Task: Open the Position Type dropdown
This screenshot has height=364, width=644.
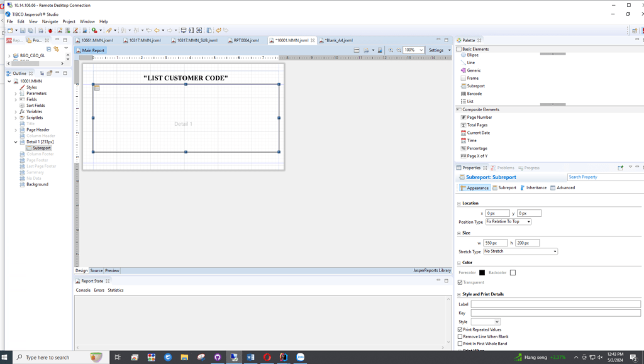Action: click(x=508, y=221)
